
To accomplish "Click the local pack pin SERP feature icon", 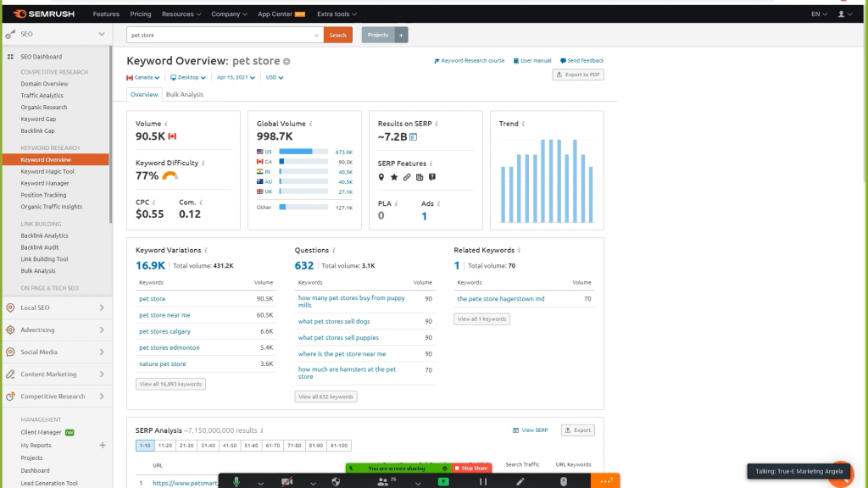I will [381, 177].
